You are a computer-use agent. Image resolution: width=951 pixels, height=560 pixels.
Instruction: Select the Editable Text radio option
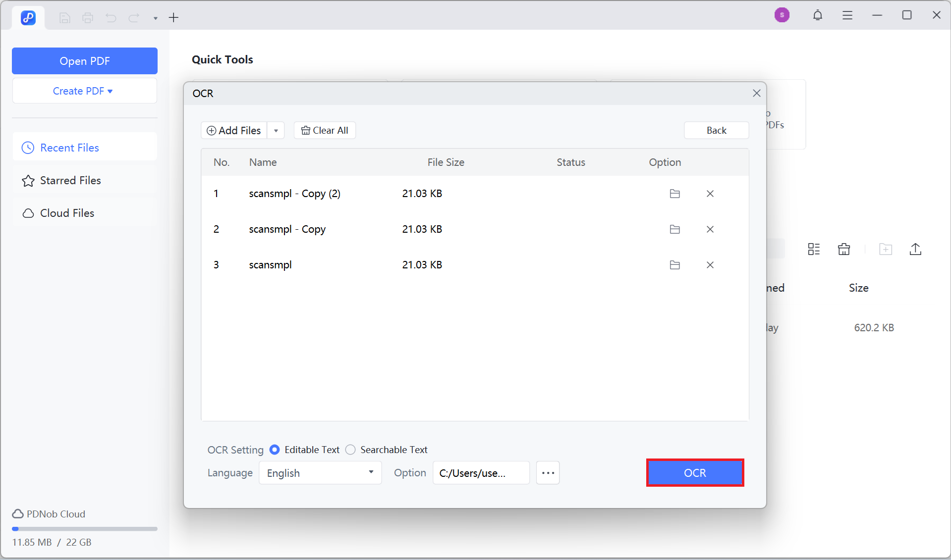(x=275, y=450)
